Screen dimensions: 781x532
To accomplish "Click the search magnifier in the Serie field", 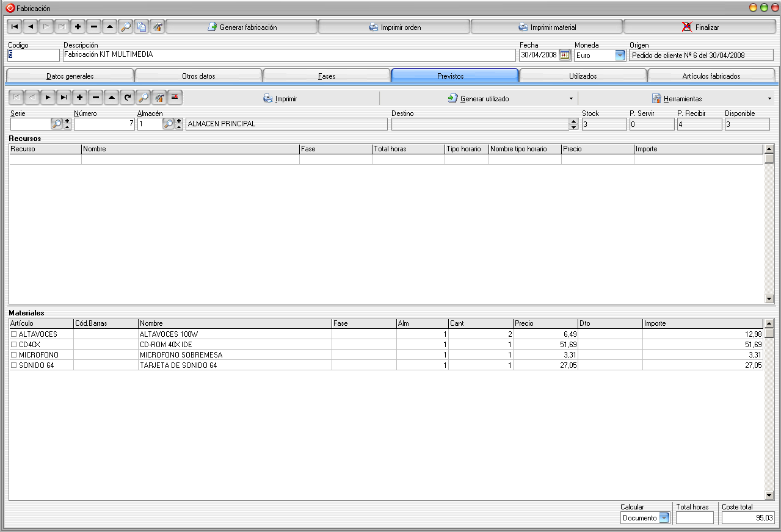I will click(x=57, y=124).
